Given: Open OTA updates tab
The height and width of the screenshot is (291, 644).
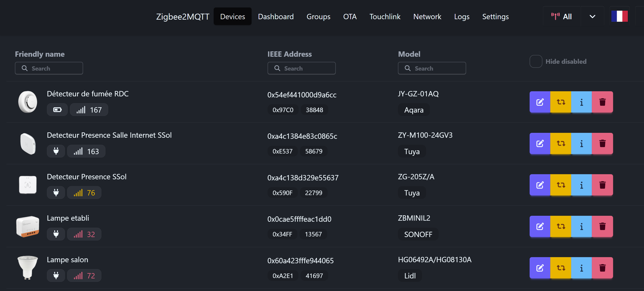Looking at the screenshot, I should [x=350, y=16].
